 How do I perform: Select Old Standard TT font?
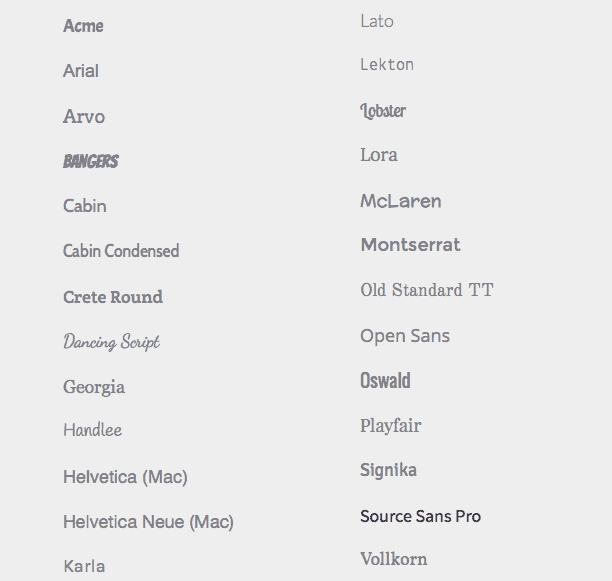pyautogui.click(x=427, y=290)
